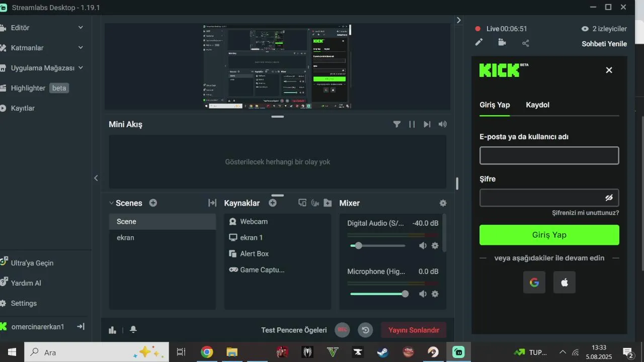The image size is (644, 362).
Task: Click the E-posta ya da kullanıcı adı field
Action: [549, 155]
